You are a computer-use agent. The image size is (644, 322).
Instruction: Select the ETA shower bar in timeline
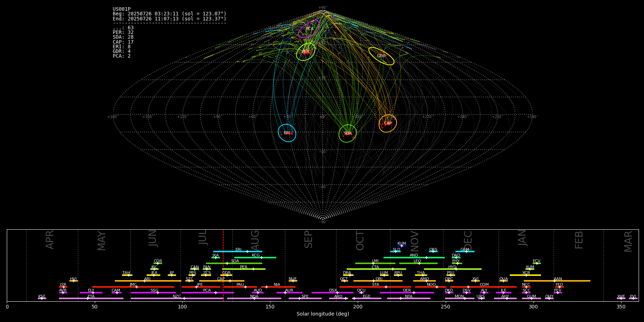click(x=91, y=298)
